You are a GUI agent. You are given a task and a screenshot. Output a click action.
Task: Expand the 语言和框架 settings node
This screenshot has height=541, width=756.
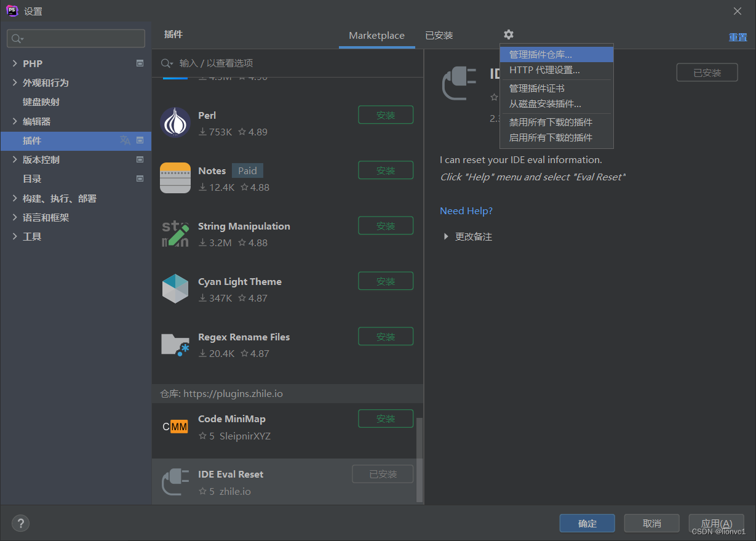pos(15,217)
